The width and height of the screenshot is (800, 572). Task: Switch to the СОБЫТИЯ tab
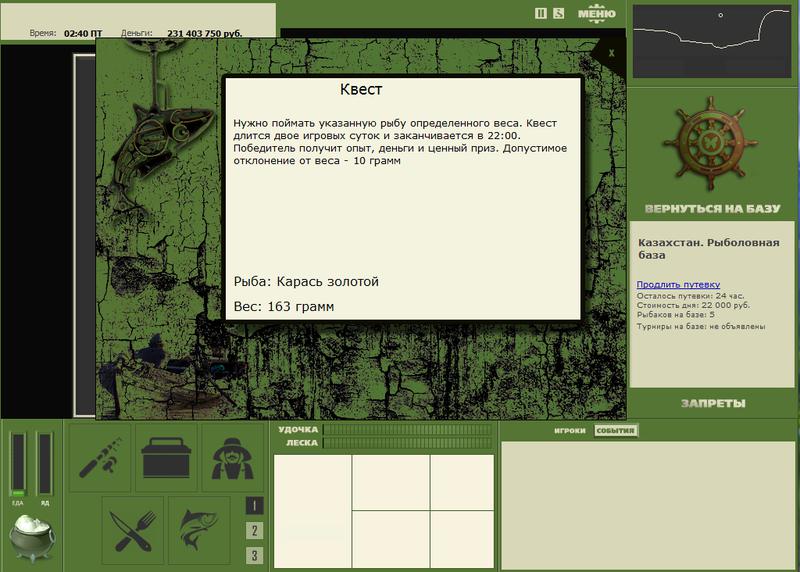click(x=615, y=431)
